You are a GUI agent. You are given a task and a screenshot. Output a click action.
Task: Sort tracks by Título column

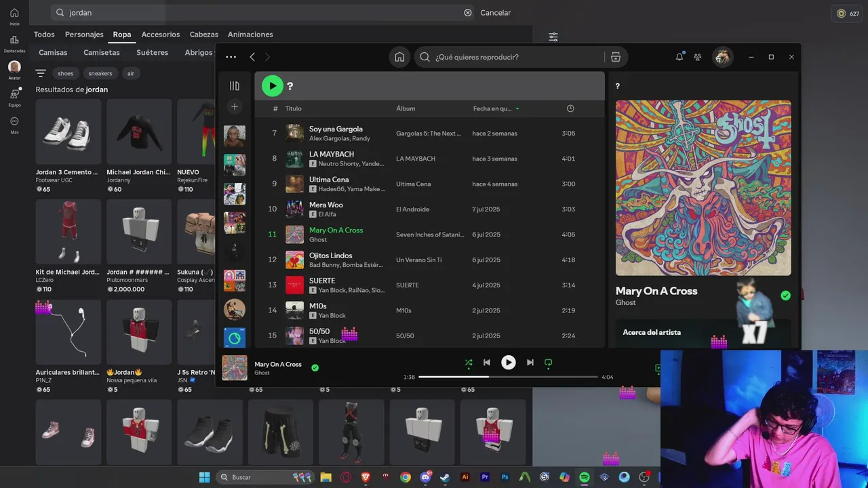click(293, 108)
